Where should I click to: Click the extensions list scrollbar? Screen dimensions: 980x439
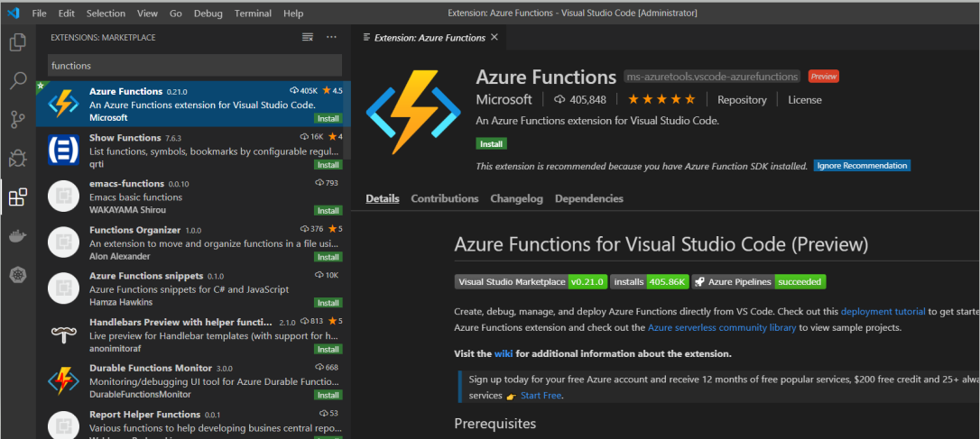[347, 119]
